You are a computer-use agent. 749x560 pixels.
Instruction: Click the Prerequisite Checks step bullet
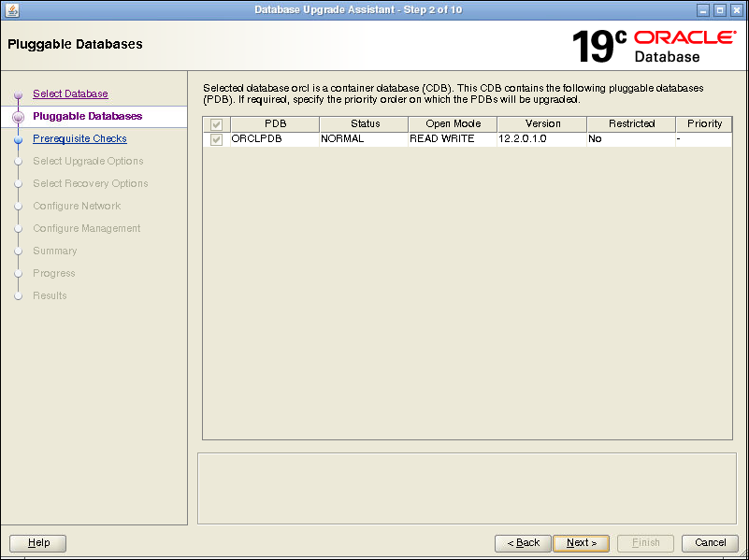(18, 139)
